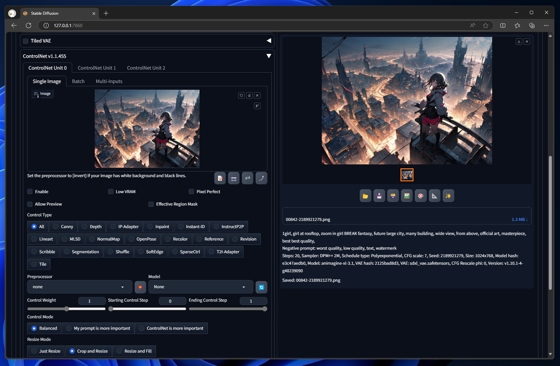This screenshot has height=366, width=560.
Task: Choose Just Resize mode
Action: (x=46, y=351)
